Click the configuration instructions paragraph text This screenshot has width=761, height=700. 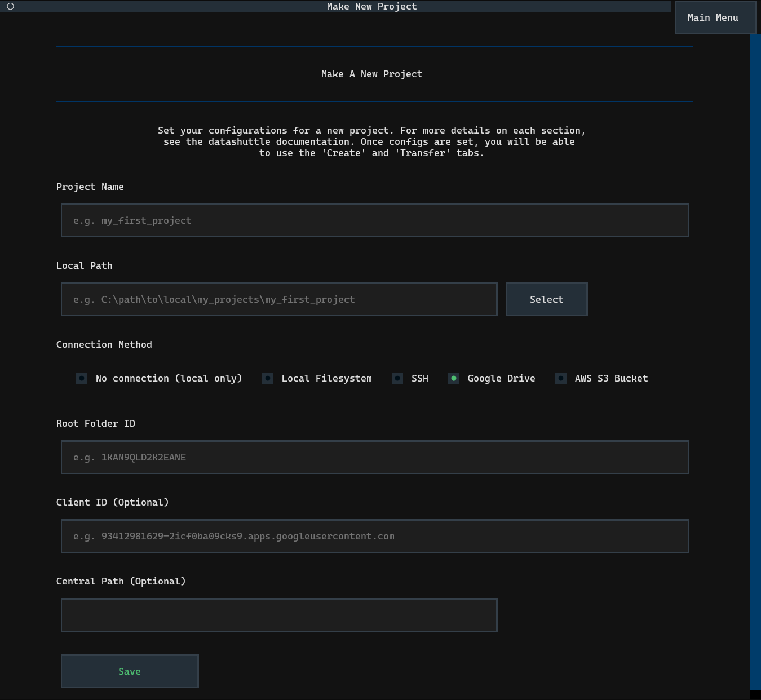coord(371,141)
